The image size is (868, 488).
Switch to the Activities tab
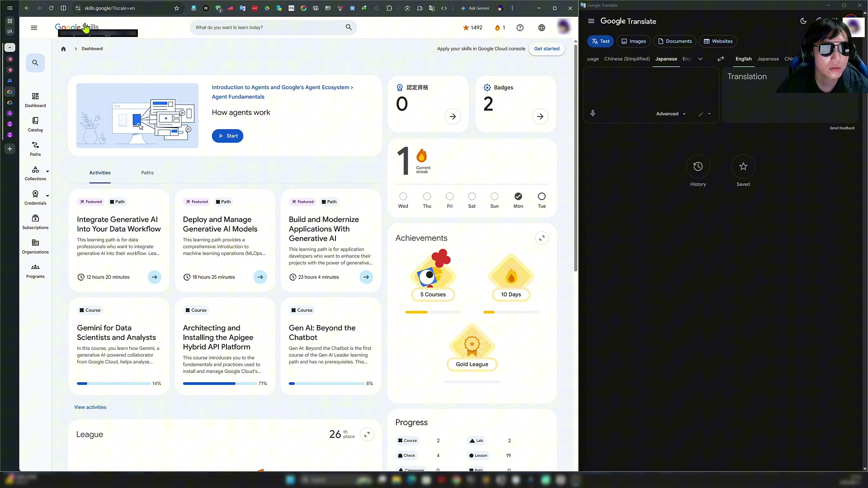[x=100, y=173]
